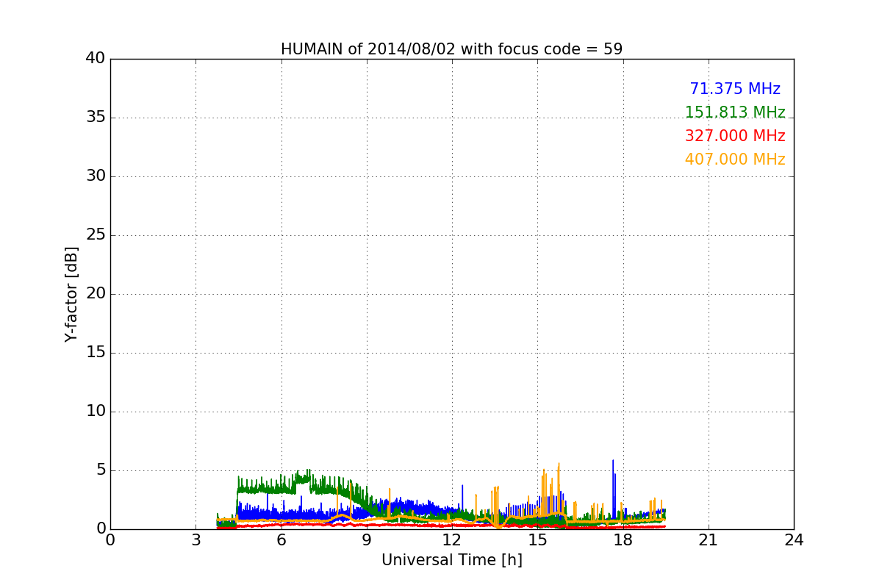Click the y-axis tick label 20
Viewport: 882px width, 588px height.
click(x=96, y=294)
